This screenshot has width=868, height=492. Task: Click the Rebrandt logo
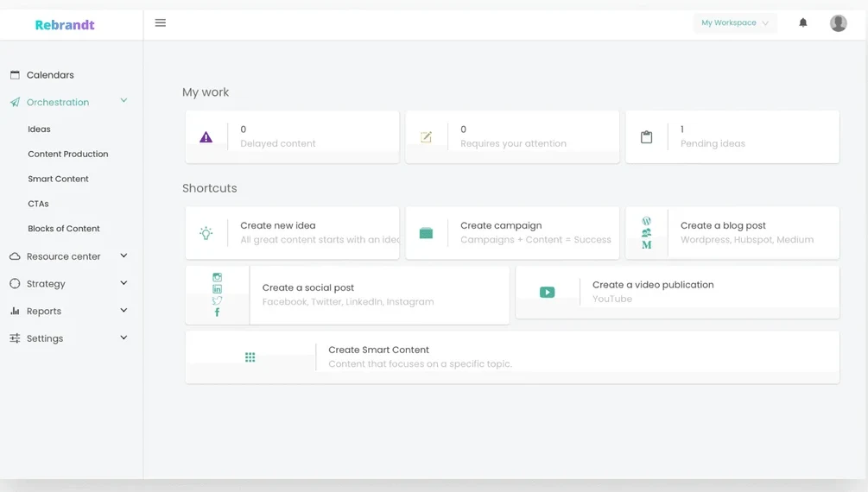pyautogui.click(x=65, y=25)
